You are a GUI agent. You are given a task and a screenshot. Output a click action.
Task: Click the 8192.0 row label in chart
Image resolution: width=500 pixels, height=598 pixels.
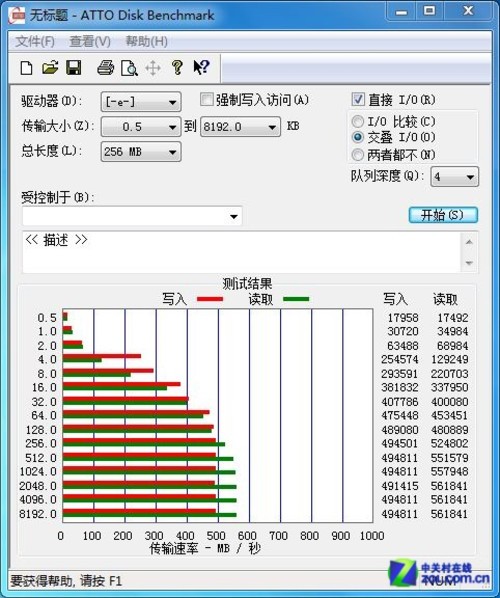click(38, 514)
